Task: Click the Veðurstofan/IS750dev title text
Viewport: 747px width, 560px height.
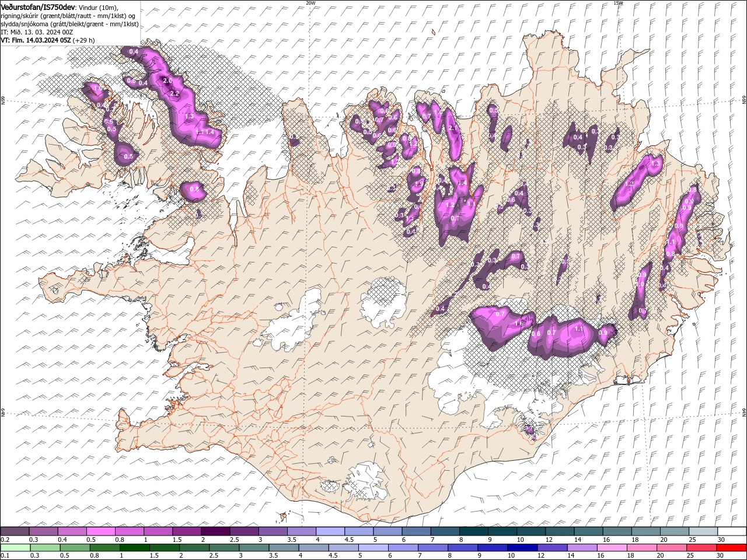Action: click(x=38, y=6)
